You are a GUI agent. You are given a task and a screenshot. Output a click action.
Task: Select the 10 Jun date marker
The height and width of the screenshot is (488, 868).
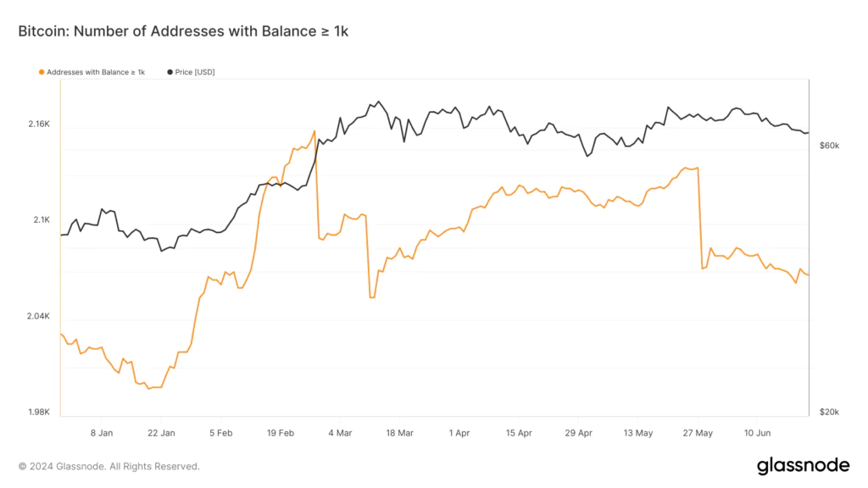point(756,432)
